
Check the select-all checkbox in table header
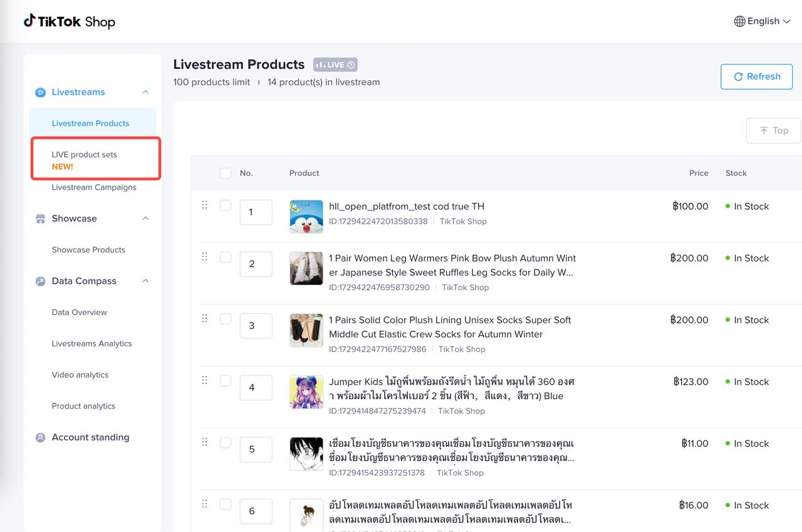pyautogui.click(x=226, y=173)
